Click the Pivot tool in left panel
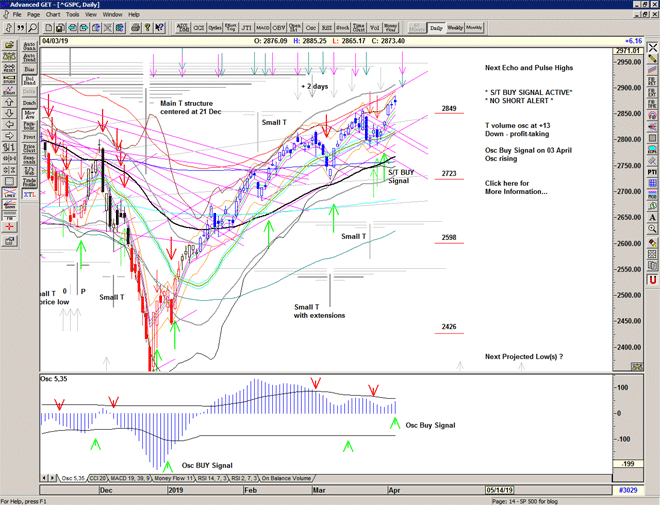Screen dimensions: 660x505 (x=29, y=135)
